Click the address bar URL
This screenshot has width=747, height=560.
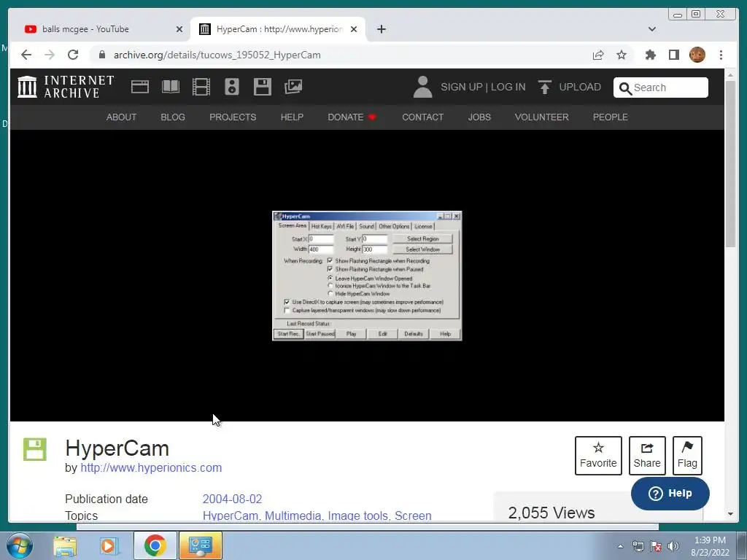[217, 55]
